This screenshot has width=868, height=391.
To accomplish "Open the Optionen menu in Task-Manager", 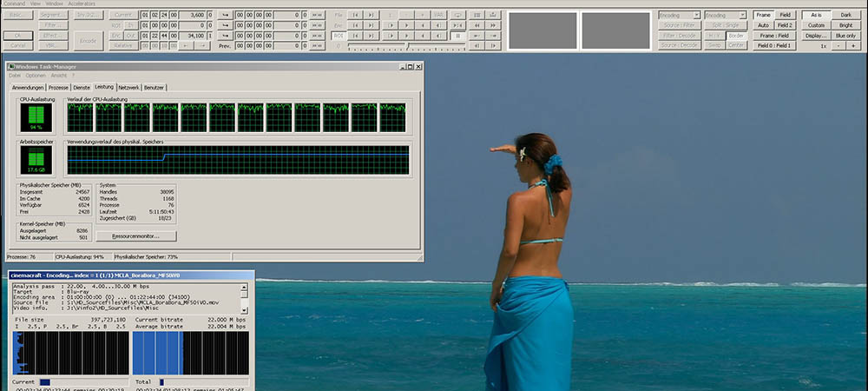I will [x=35, y=76].
